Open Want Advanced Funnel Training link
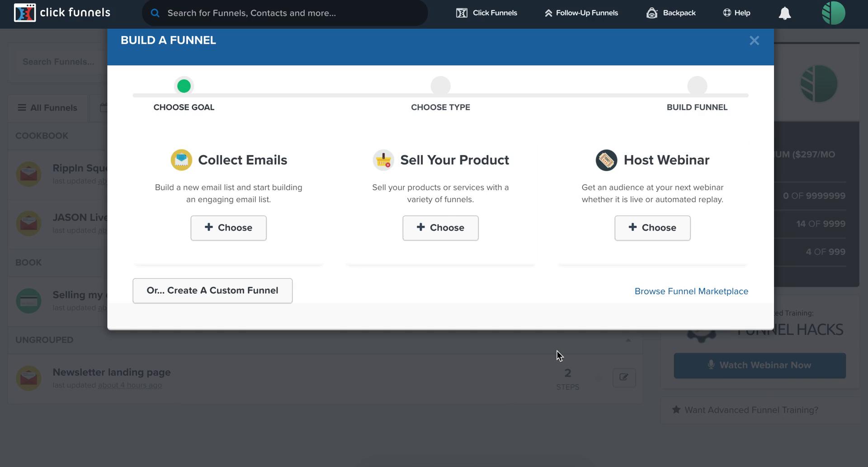 coord(751,410)
